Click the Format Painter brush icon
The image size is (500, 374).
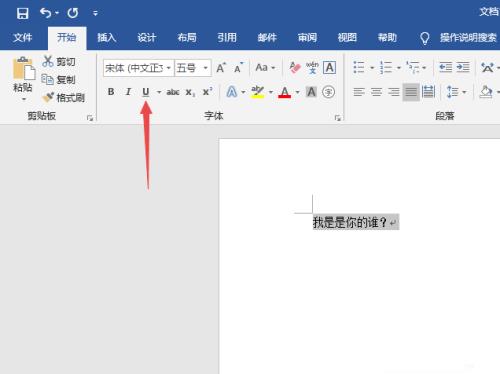pyautogui.click(x=48, y=97)
